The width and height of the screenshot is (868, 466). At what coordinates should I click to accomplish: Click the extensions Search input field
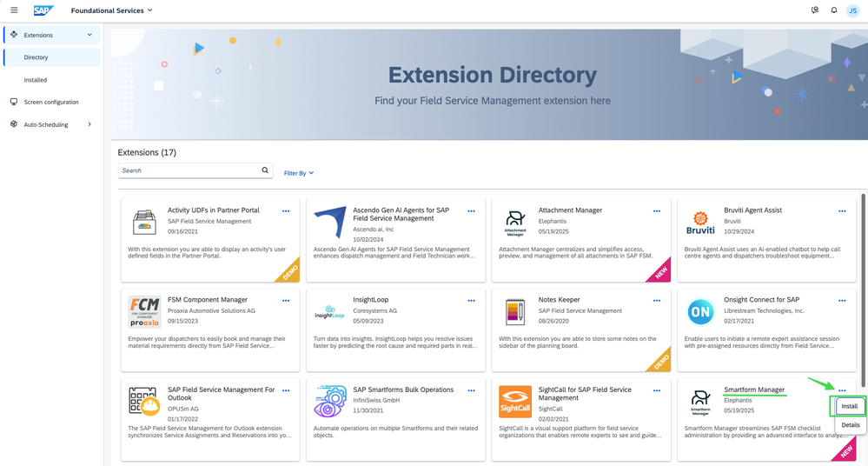(x=189, y=170)
